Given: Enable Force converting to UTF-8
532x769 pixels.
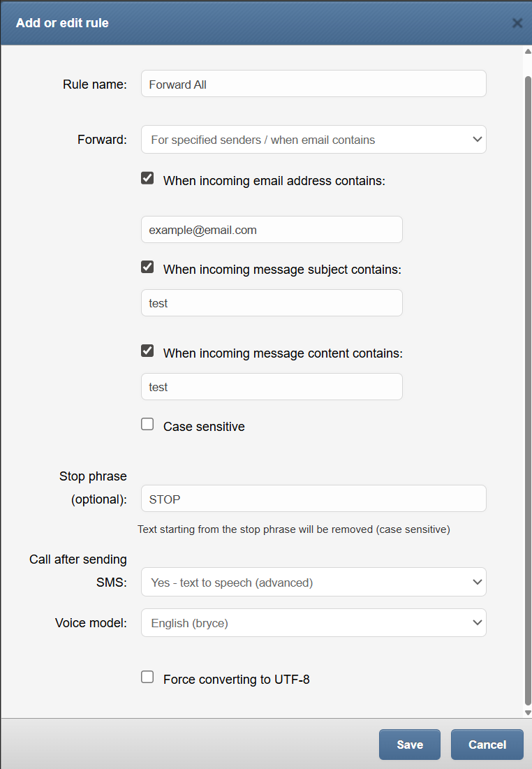Looking at the screenshot, I should [x=147, y=678].
